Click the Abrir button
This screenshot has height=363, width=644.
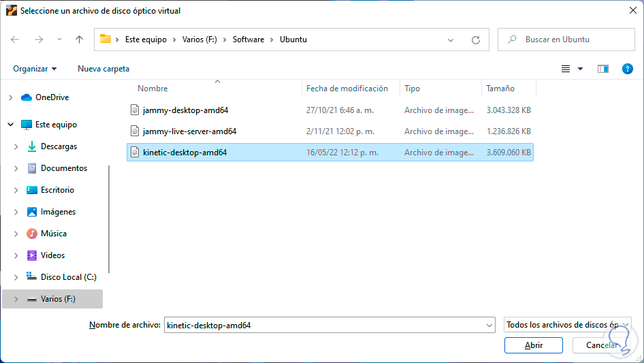pos(534,345)
